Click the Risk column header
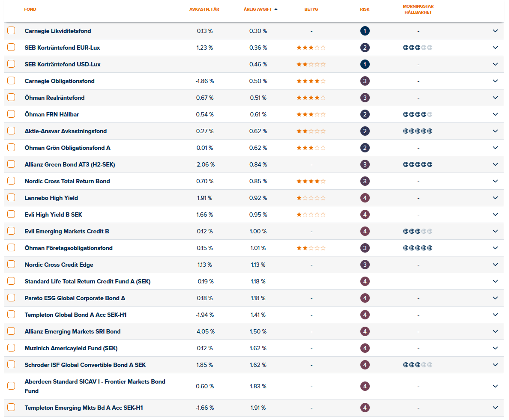 point(365,9)
